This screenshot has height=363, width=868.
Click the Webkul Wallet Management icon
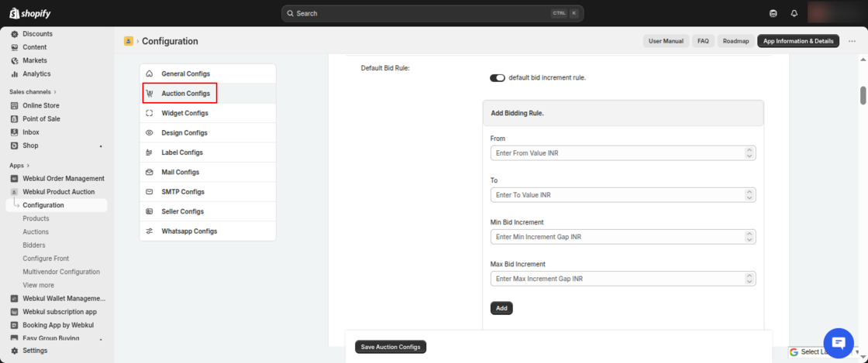point(15,298)
